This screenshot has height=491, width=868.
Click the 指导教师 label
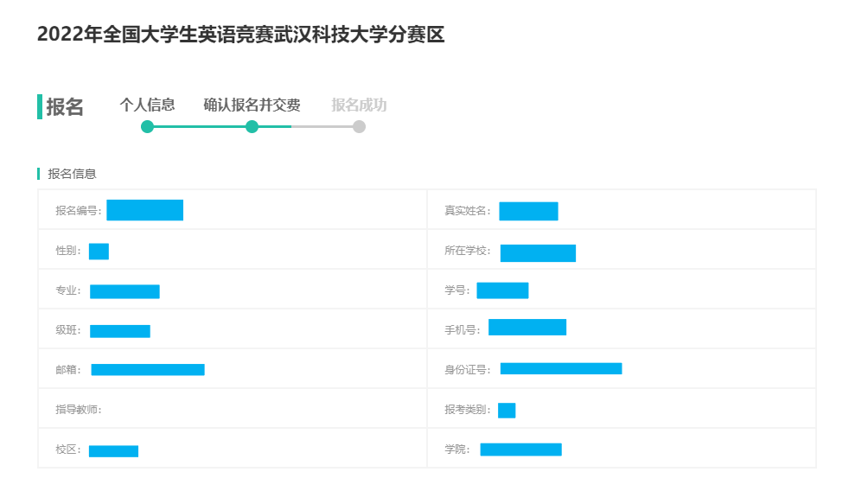(x=79, y=410)
